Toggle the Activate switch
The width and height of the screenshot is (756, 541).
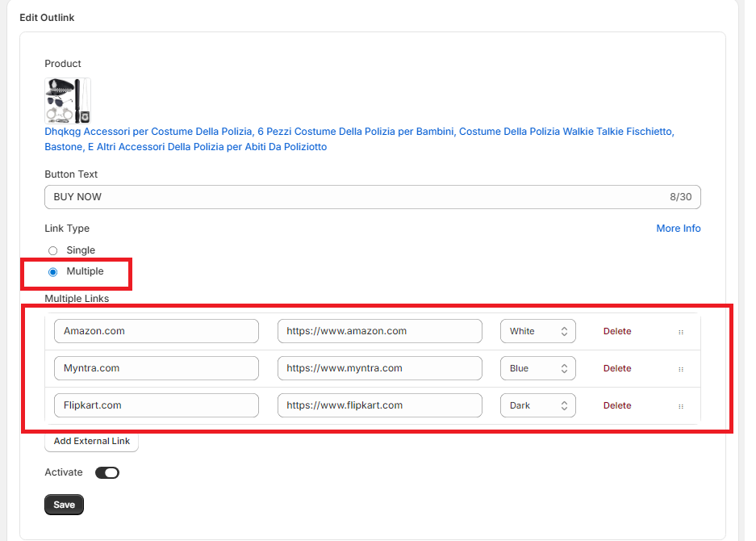click(107, 473)
